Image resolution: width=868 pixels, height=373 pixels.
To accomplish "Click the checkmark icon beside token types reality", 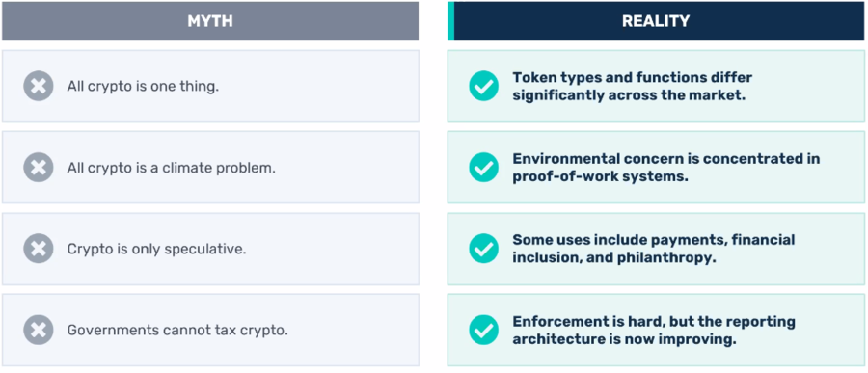I will [x=484, y=87].
